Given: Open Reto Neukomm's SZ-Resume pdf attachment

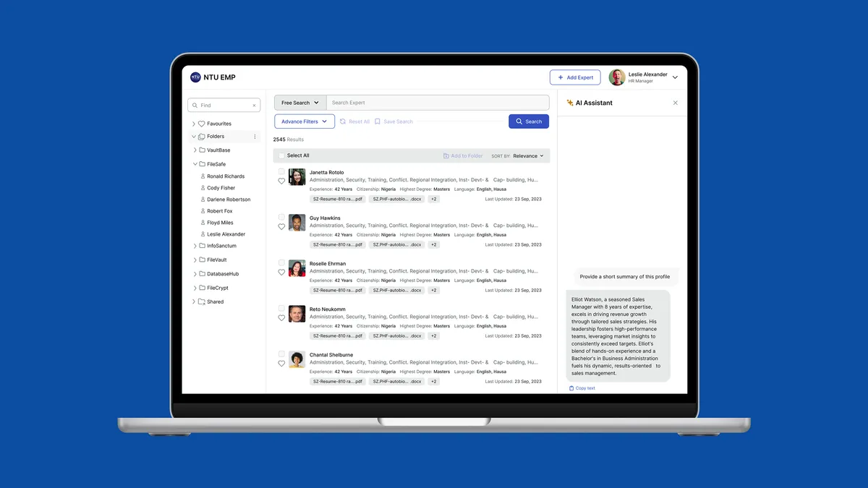Looking at the screenshot, I should click(338, 335).
